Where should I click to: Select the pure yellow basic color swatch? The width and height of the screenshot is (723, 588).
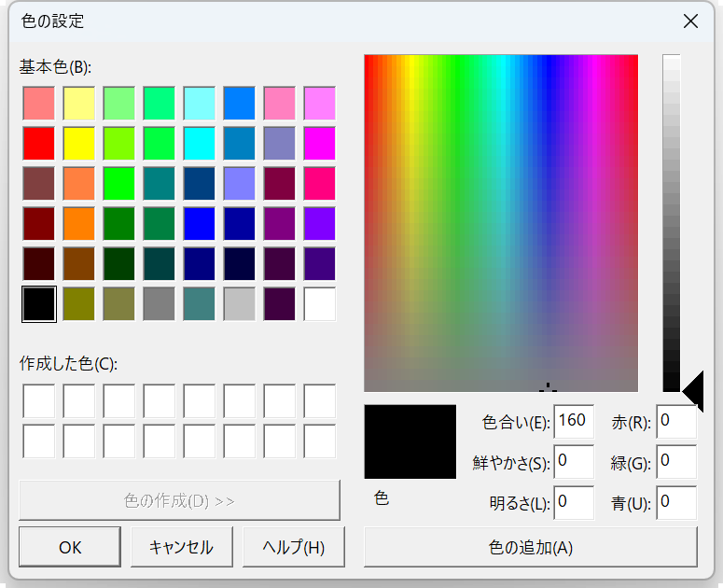tap(79, 144)
